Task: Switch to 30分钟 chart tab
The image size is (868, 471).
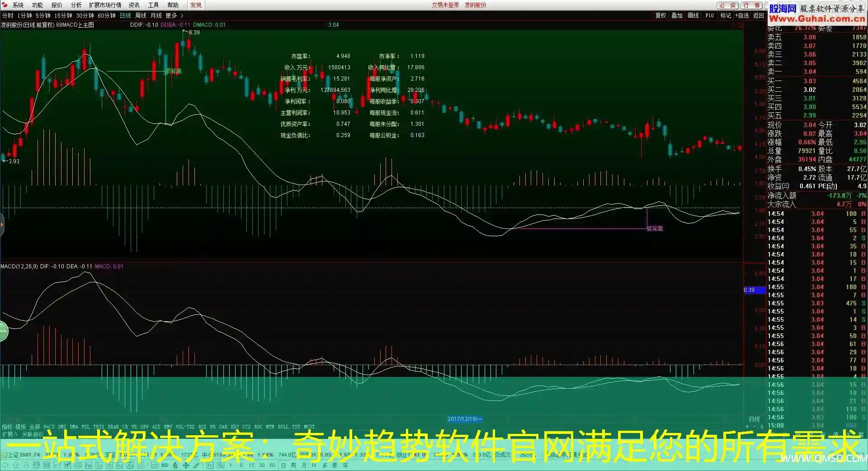Action: (x=85, y=15)
